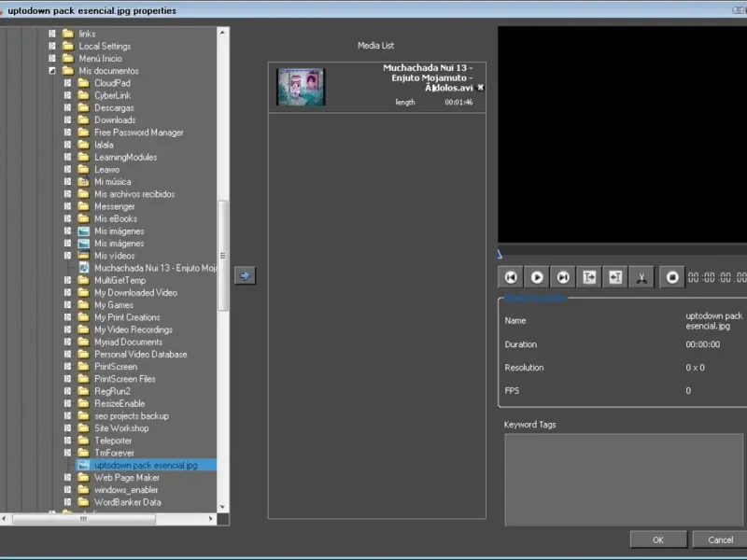Viewport: 747px width, 560px height.
Task: Click the MultiGetTemp folder icon
Action: pyautogui.click(x=83, y=281)
